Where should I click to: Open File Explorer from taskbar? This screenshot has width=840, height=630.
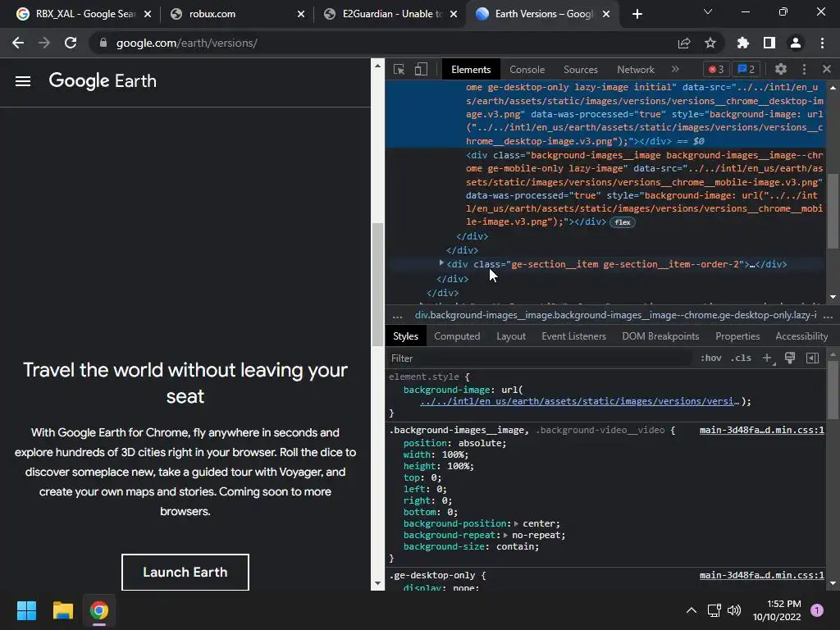pos(62,610)
